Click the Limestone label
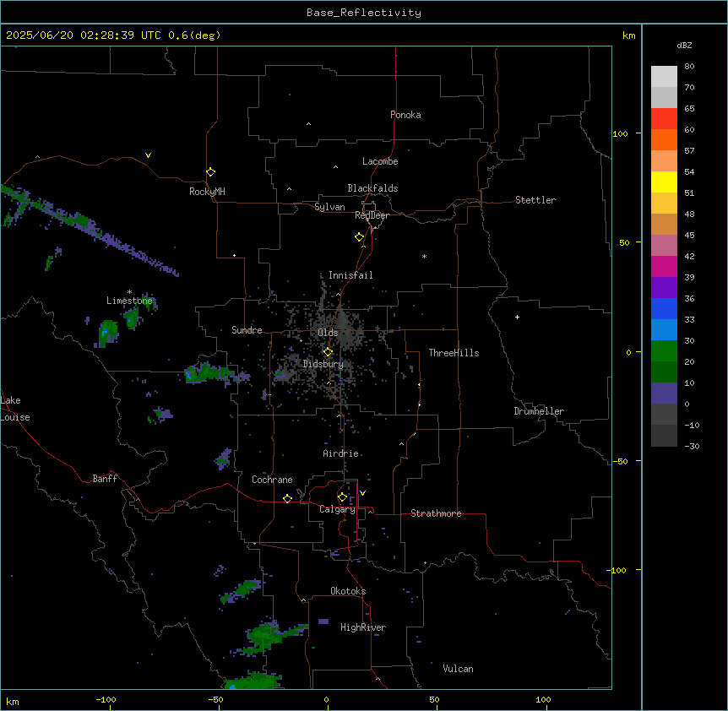The width and height of the screenshot is (728, 711). pos(129,301)
